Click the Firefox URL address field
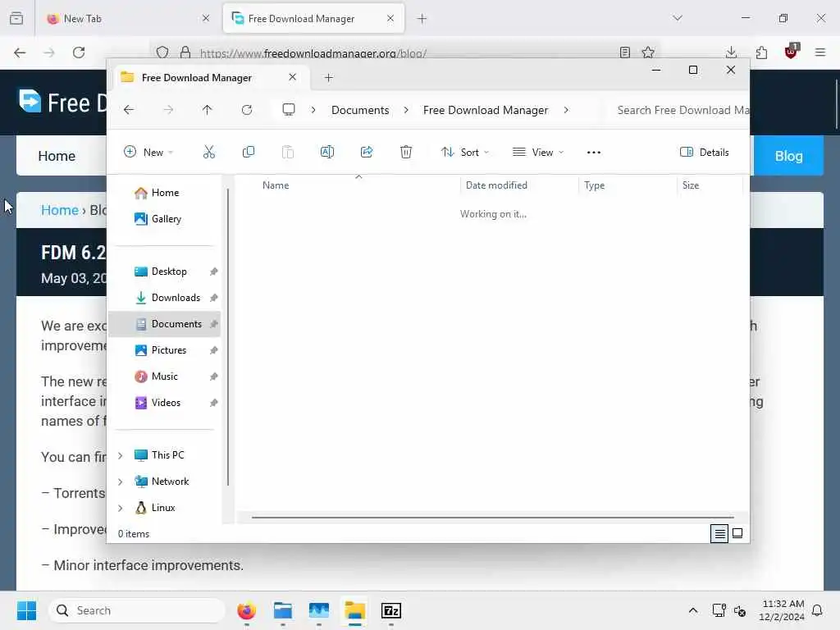The image size is (840, 630). point(407,53)
